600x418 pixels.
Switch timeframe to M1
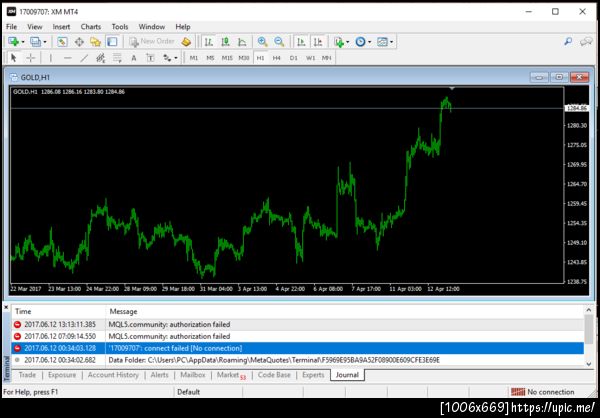[x=194, y=58]
